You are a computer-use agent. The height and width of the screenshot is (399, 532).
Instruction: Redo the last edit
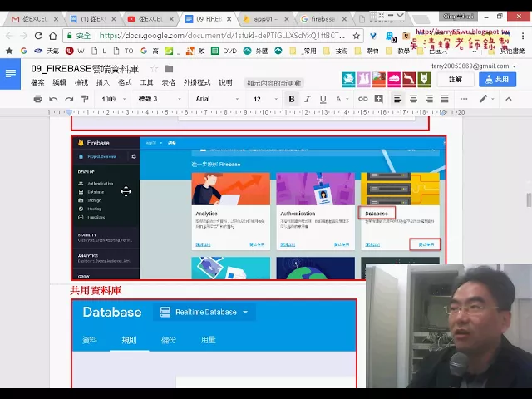(69, 99)
